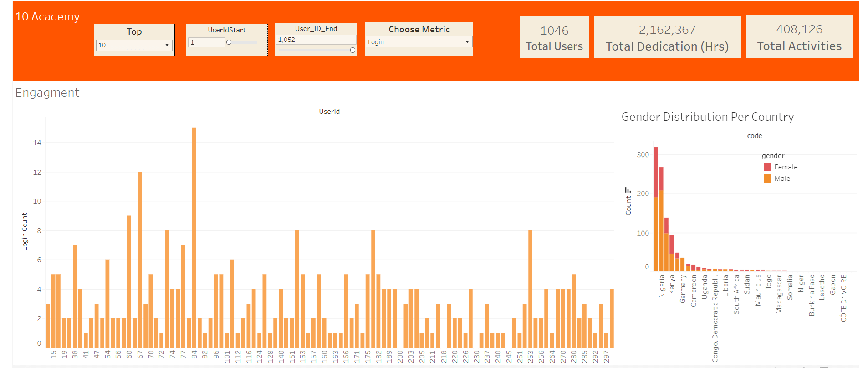Click the login bar for user 77
Viewport: 868px width, 368px height.
(183, 296)
